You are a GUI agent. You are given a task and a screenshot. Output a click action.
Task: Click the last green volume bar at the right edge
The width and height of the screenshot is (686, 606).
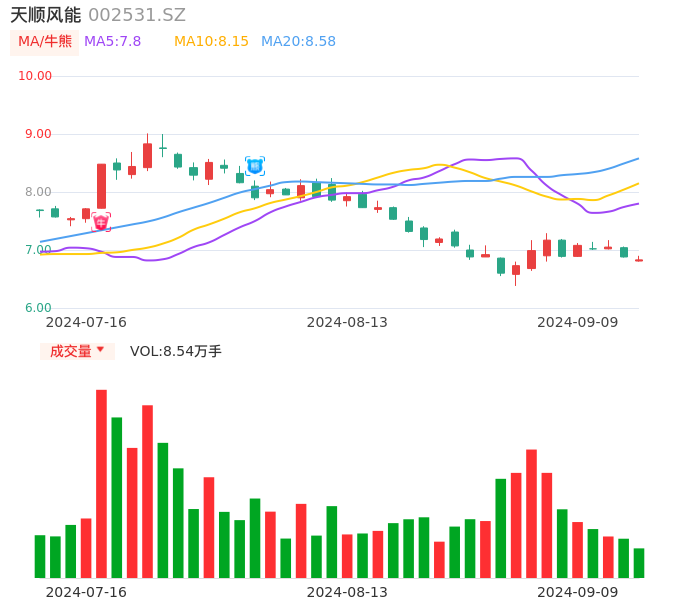pyautogui.click(x=639, y=563)
